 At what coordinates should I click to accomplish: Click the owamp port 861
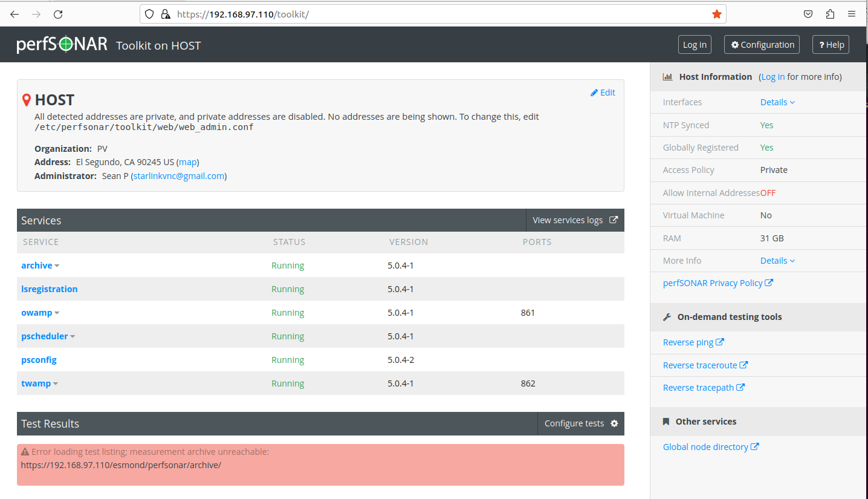(x=528, y=313)
